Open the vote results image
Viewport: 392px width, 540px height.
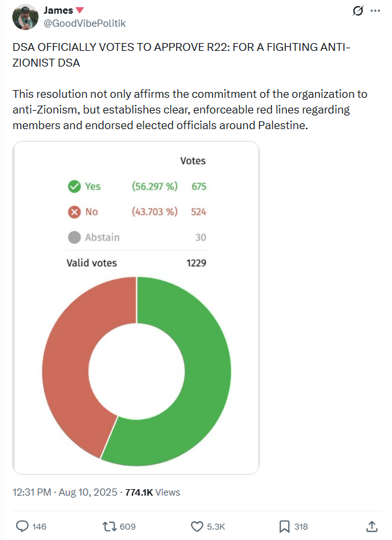click(136, 307)
